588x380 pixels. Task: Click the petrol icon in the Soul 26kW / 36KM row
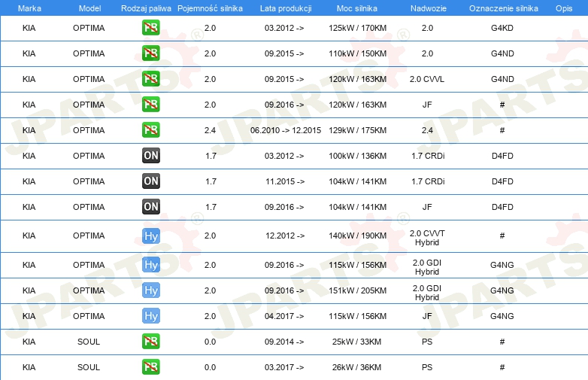150,367
